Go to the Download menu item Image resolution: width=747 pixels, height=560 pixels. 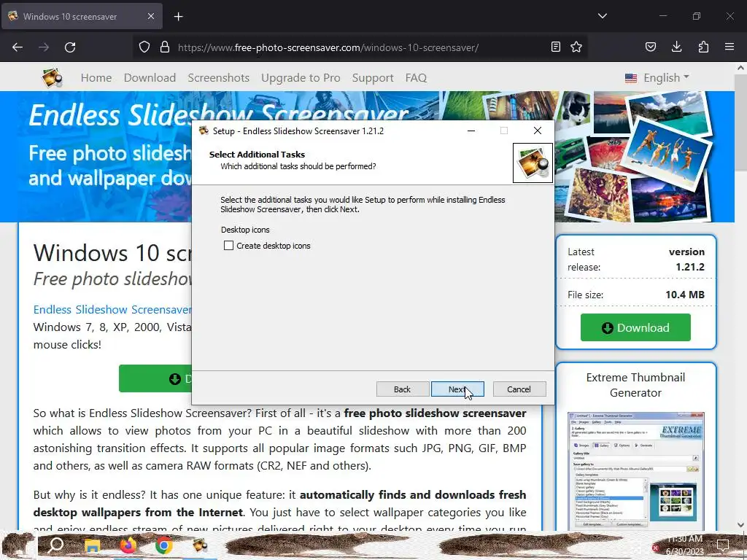pyautogui.click(x=150, y=77)
